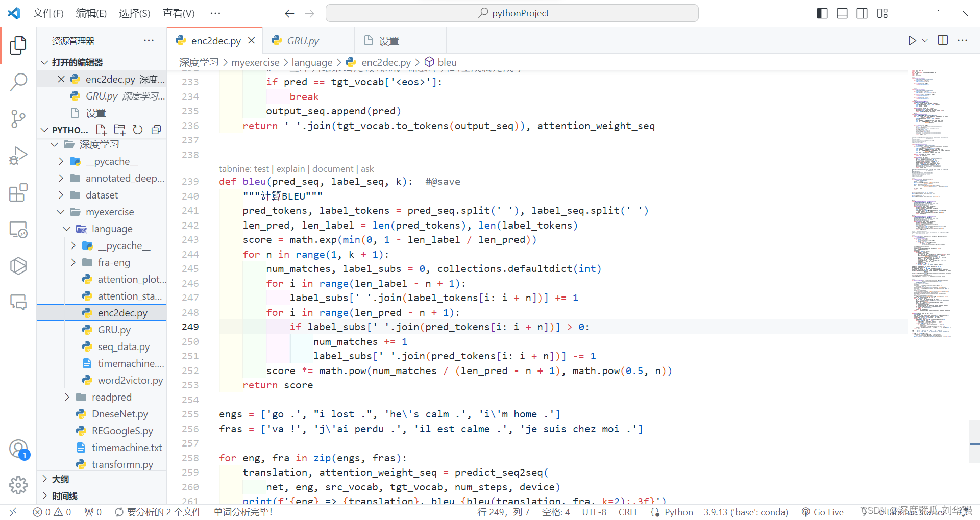
Task: Open the Run and Debug view
Action: [18, 155]
